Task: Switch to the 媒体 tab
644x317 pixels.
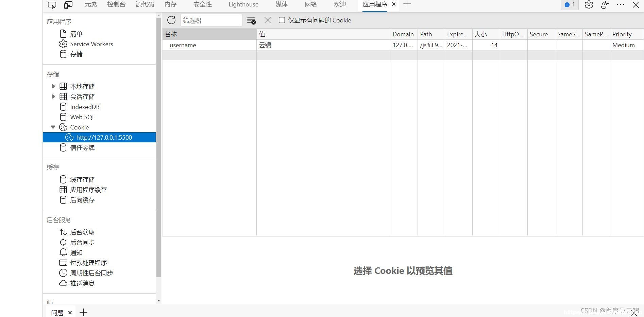Action: pos(282,4)
